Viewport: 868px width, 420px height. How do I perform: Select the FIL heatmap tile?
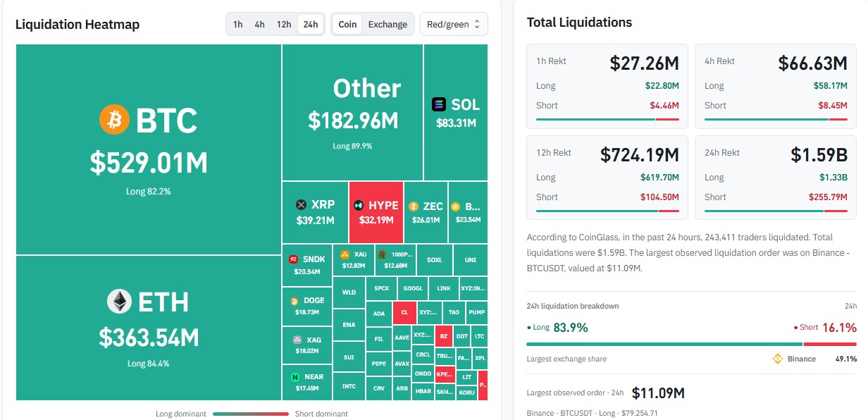coord(379,339)
